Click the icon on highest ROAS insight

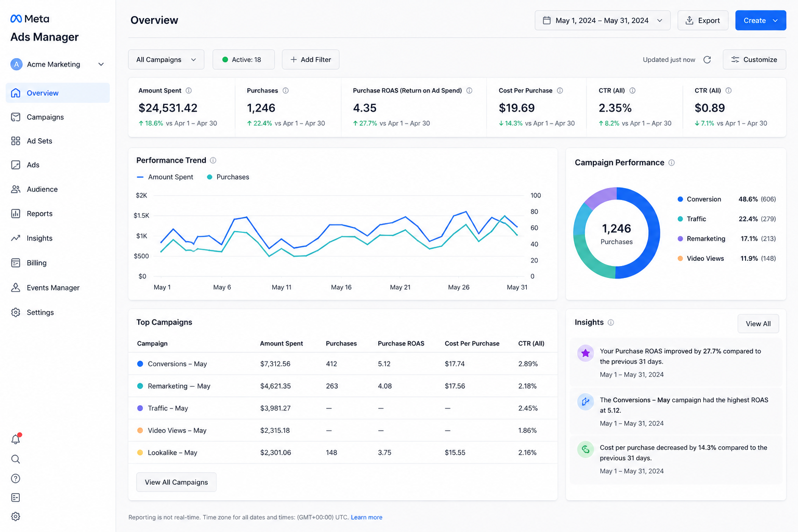point(586,402)
